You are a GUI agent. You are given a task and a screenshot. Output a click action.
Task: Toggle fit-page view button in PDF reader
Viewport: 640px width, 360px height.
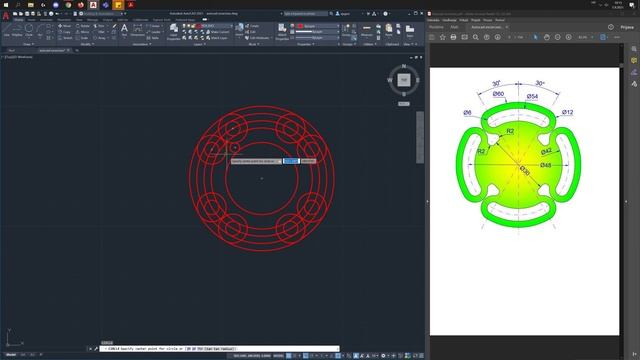pyautogui.click(x=603, y=37)
